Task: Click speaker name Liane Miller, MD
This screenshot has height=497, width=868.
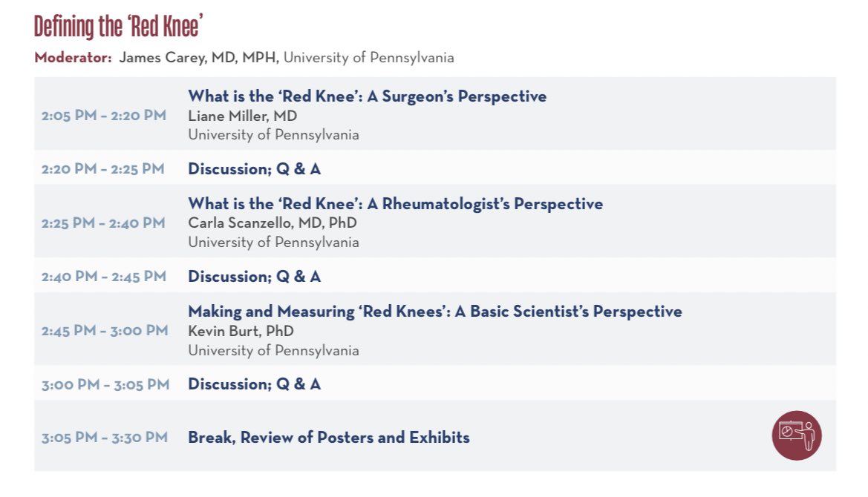Action: (x=243, y=116)
